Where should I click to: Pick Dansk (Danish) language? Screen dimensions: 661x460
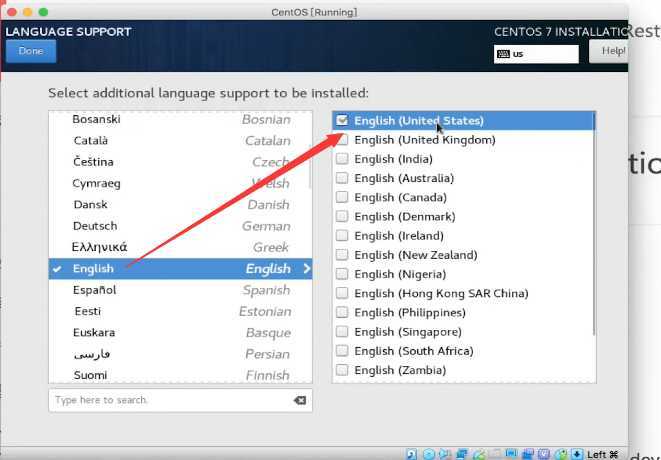[180, 204]
